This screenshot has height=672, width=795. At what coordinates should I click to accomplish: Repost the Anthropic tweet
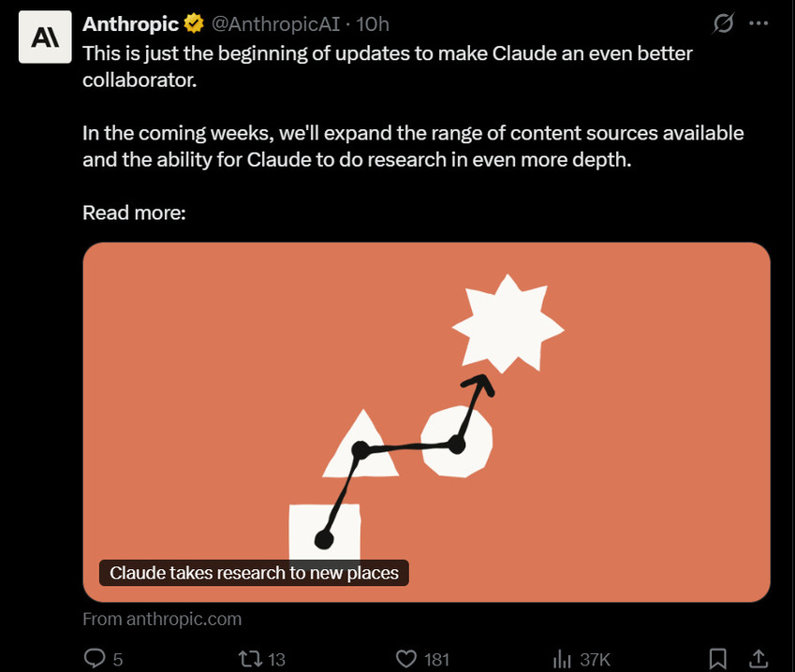tap(251, 659)
